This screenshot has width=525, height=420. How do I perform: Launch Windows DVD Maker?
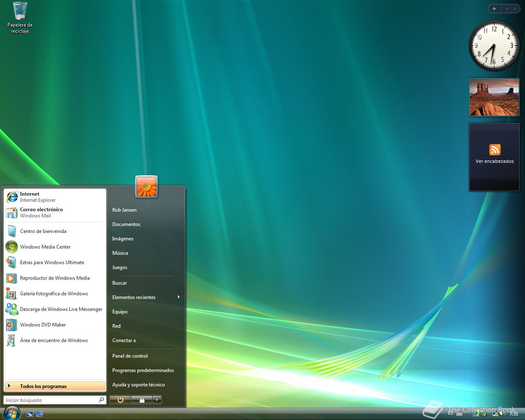tap(55, 325)
